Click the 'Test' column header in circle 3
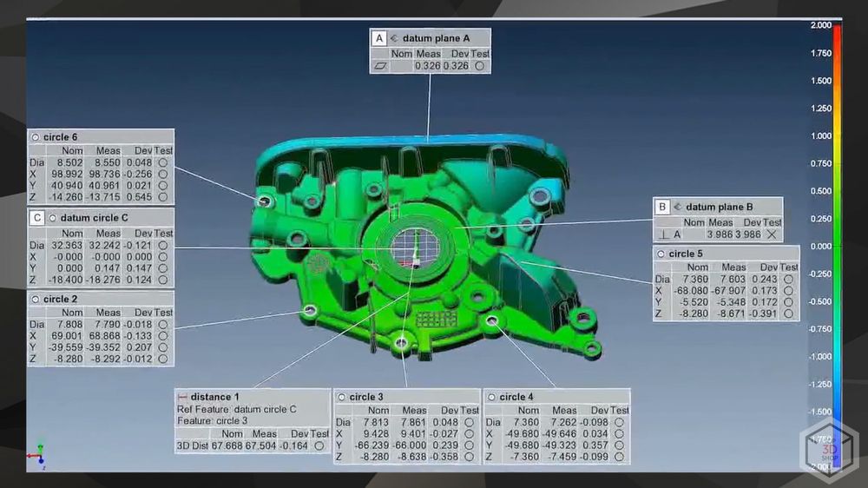This screenshot has height=488, width=868. click(470, 411)
